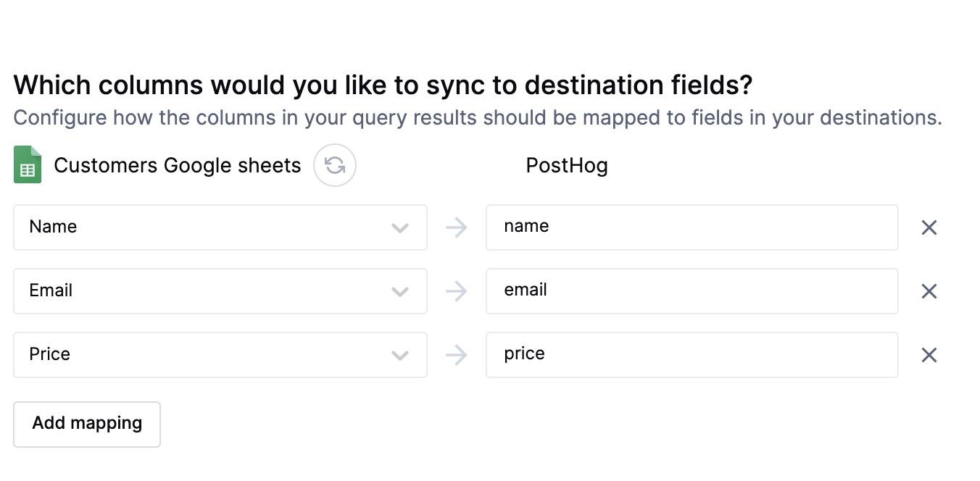This screenshot has width=980, height=481.
Task: Click the arrow between Name and name
Action: (457, 227)
